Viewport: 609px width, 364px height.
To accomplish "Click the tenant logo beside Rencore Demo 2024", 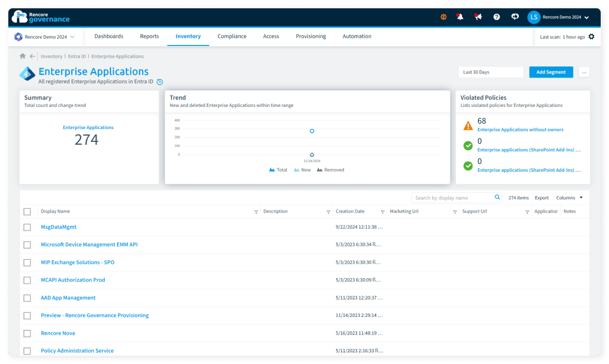I will (x=18, y=37).
